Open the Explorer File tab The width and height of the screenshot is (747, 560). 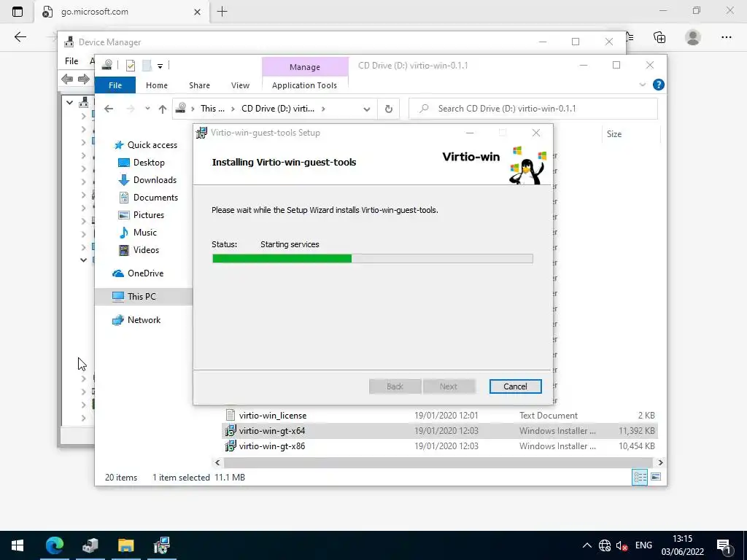click(115, 85)
